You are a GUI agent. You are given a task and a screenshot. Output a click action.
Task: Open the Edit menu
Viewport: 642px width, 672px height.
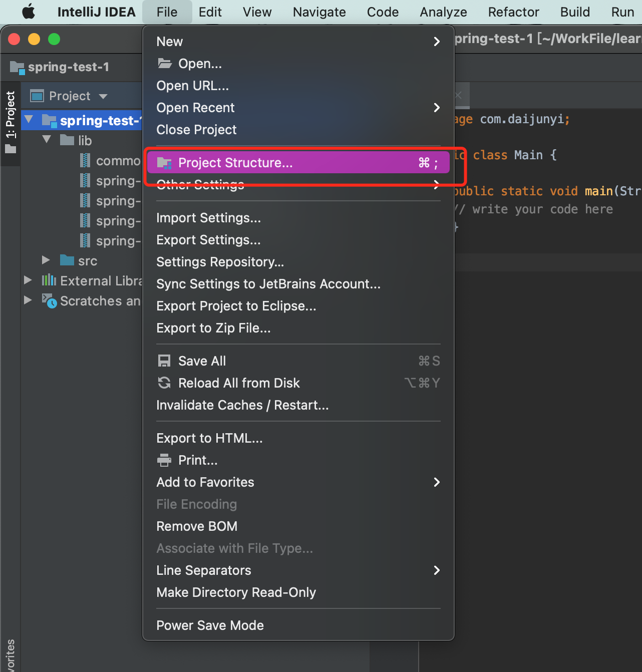pos(210,12)
